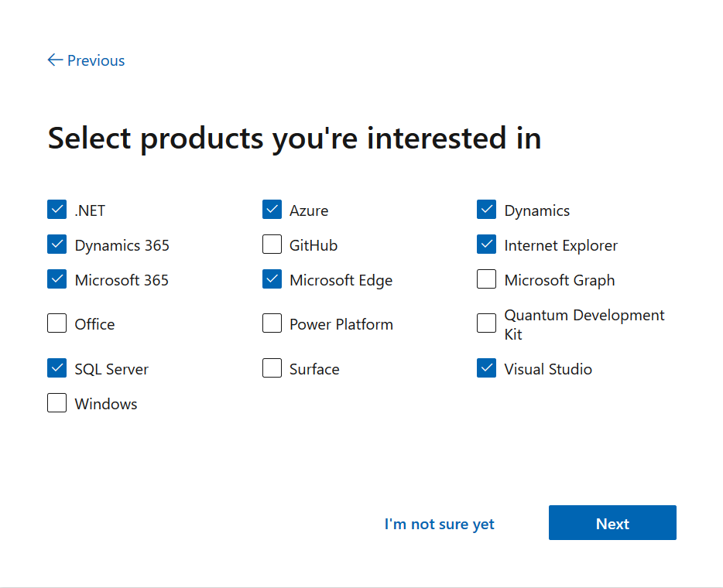
Task: Check the GitHub checkbox
Action: coord(272,244)
